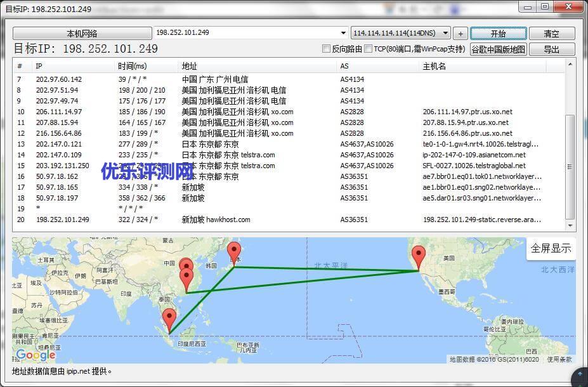Click the Tokyo, Japan map pin
Image resolution: width=588 pixels, height=387 pixels.
coord(234,253)
